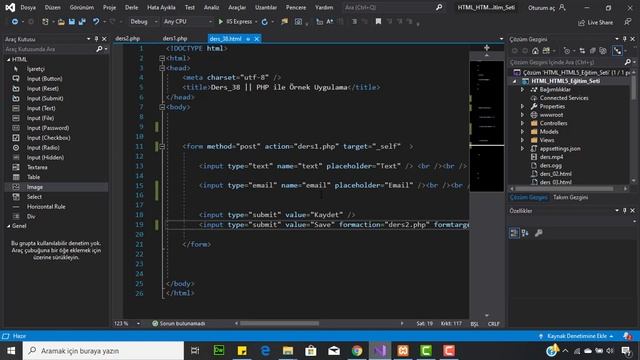Expand the Controllers folder
Screen dimensions: 640x360
[x=522, y=123]
